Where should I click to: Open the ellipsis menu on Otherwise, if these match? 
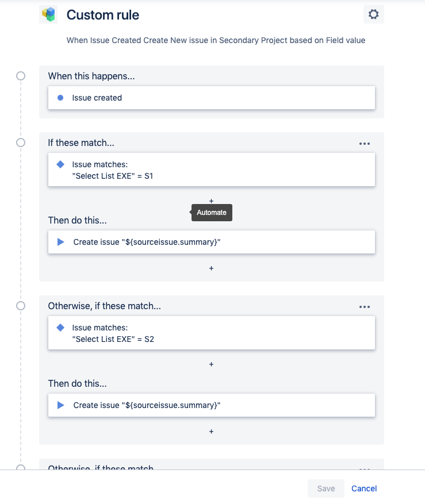pos(364,306)
